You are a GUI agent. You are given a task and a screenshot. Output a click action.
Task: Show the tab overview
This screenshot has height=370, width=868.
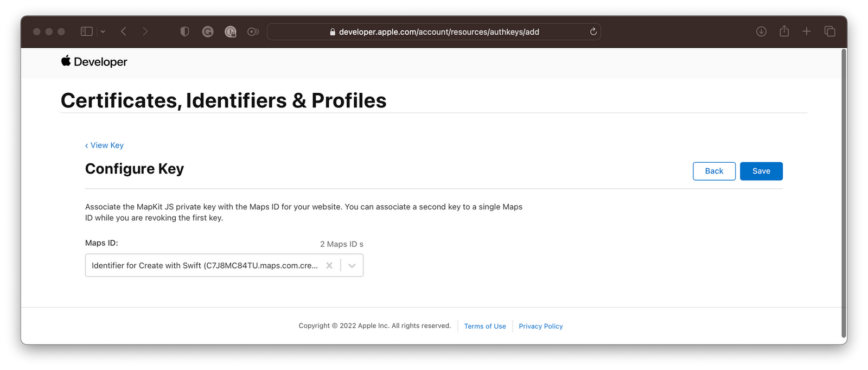click(829, 31)
